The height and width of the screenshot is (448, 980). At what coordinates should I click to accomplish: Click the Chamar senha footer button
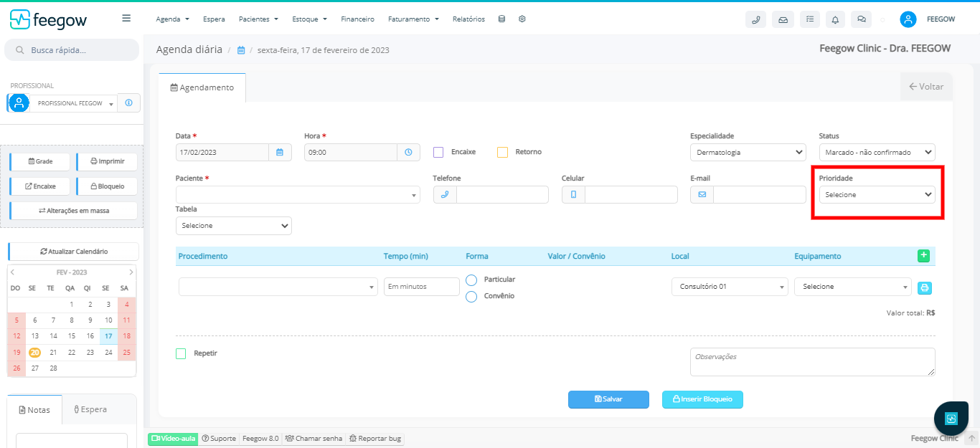coord(314,438)
